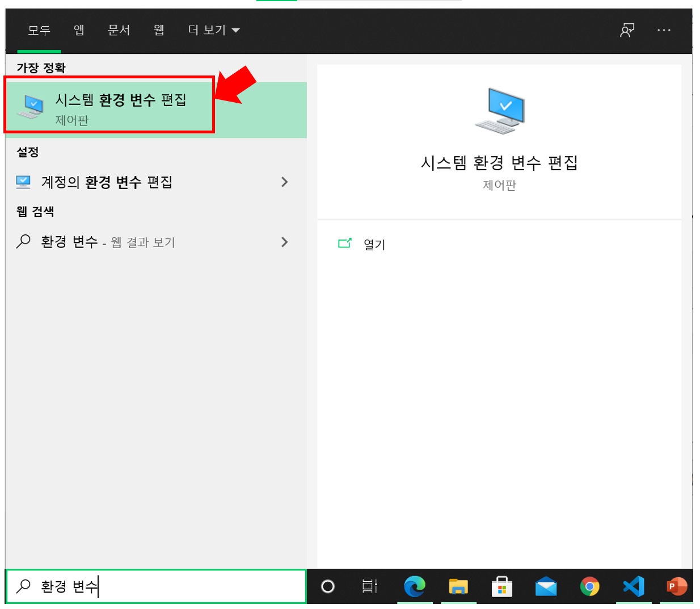Switch to the 문서 tab
This screenshot has width=700, height=609.
tap(119, 30)
